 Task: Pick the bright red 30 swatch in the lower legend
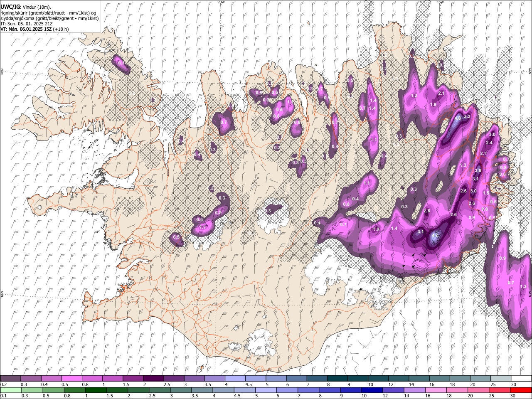(521, 390)
